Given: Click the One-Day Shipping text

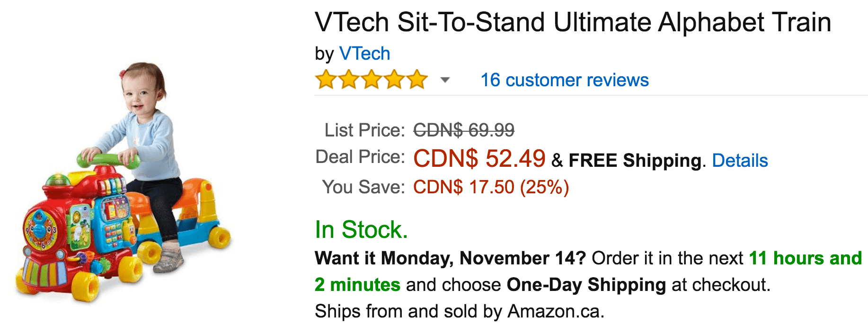Looking at the screenshot, I should pos(586,285).
